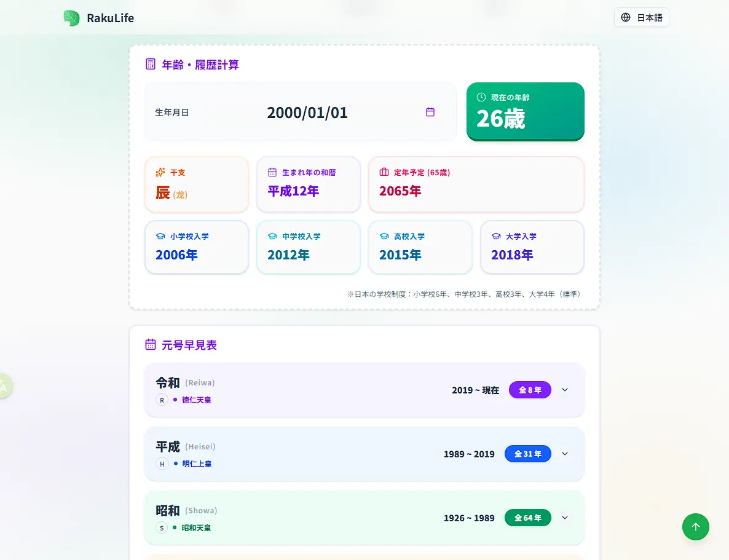This screenshot has width=729, height=560.
Task: Click the 徳仁天皇 emperor label
Action: [196, 400]
